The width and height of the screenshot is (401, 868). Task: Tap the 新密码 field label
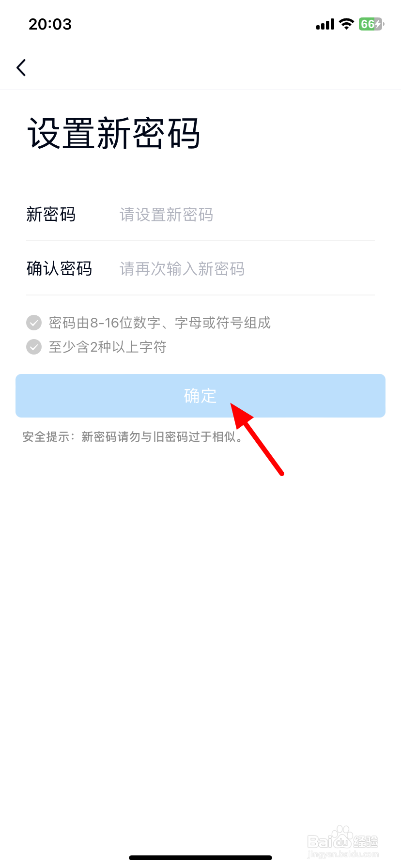coord(51,215)
